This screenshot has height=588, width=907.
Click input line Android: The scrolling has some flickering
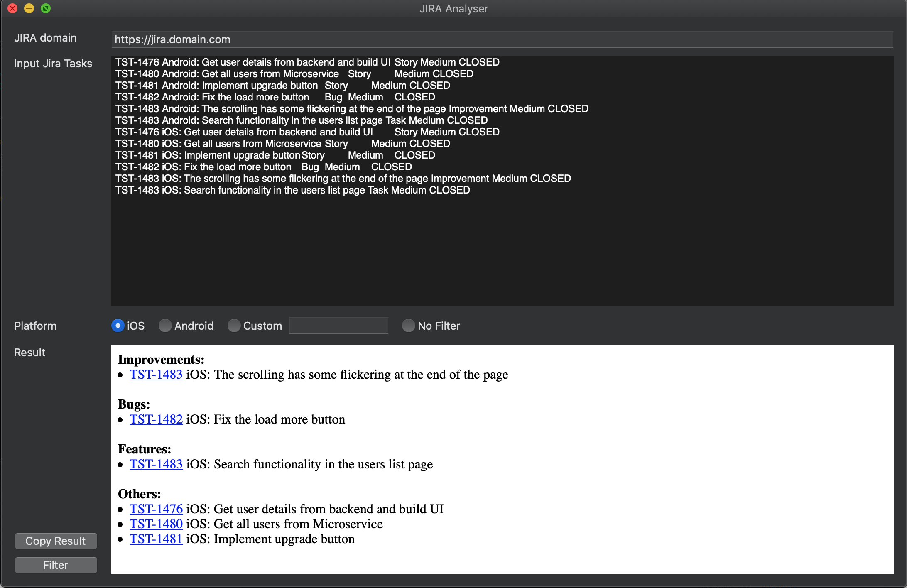pos(352,109)
